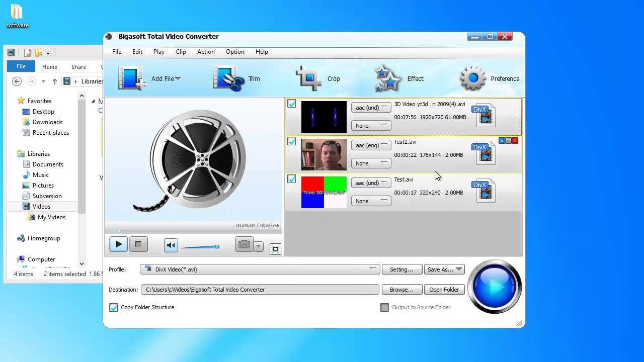Open aac (eng) audio dropdown for Test2.avi
The height and width of the screenshot is (362, 644).
pyautogui.click(x=371, y=145)
